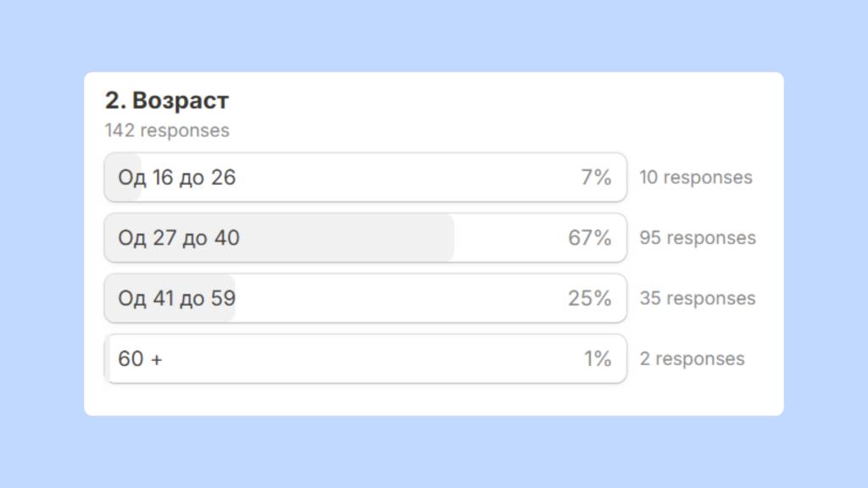
Task: Click the 7% percentage value
Action: coord(596,177)
